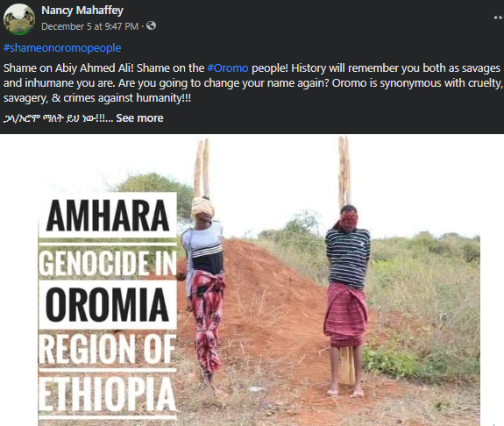The height and width of the screenshot is (426, 504).
Task: Open Nancy Mahaffey's profile picture
Action: 19,19
